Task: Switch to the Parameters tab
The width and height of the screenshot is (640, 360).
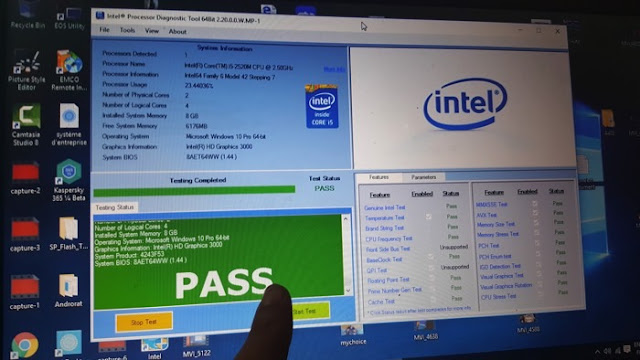Action: [424, 177]
